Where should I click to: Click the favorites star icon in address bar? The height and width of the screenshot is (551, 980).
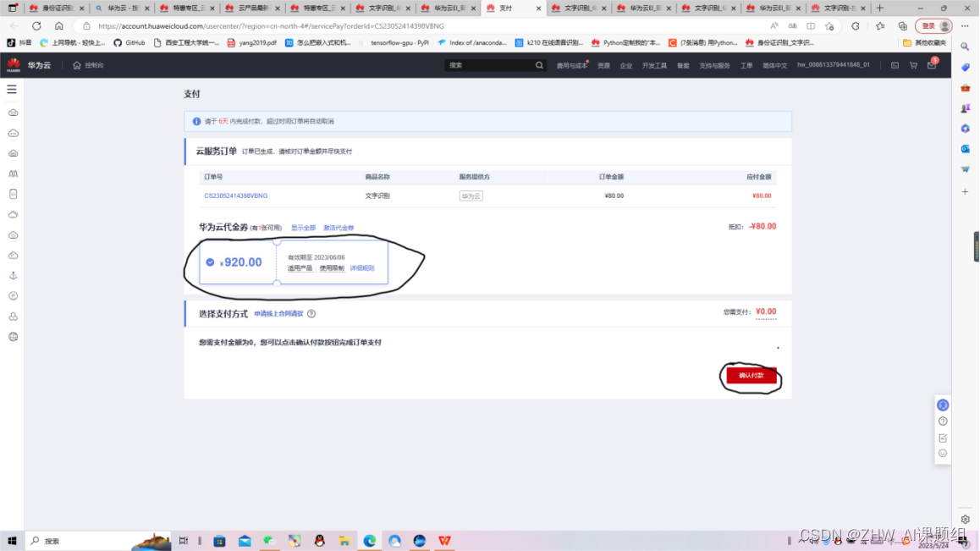coord(829,26)
